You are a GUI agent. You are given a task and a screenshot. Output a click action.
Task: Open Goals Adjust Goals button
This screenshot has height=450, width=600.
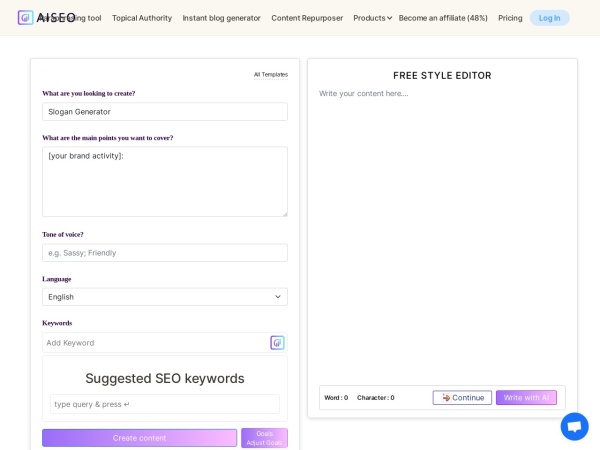point(264,438)
